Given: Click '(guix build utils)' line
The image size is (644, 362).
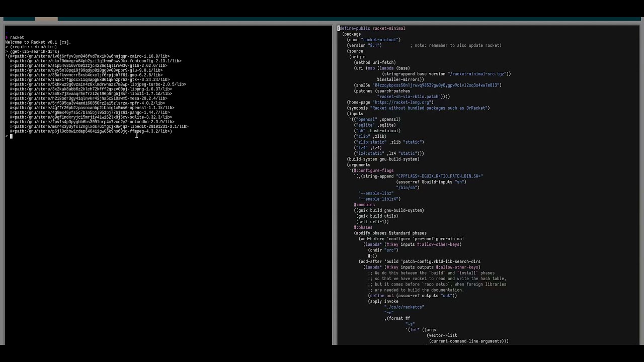Looking at the screenshot, I should [377, 216].
